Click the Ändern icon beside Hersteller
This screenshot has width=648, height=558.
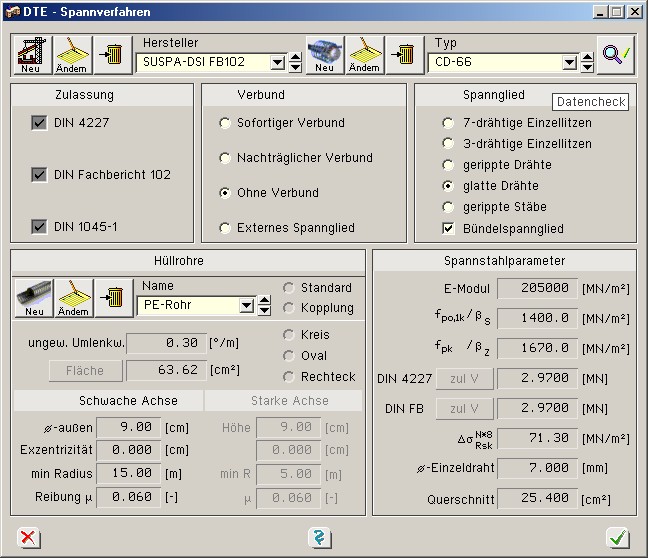pos(72,54)
